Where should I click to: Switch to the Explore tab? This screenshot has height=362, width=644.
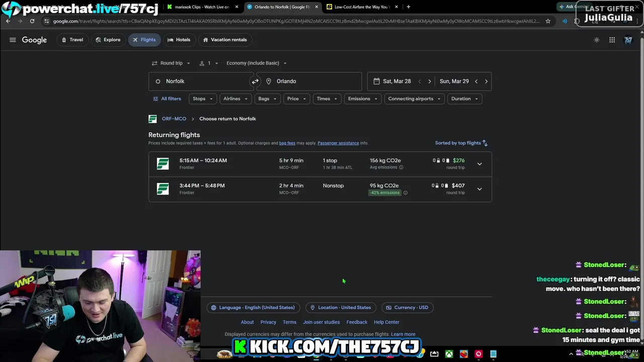coord(108,40)
